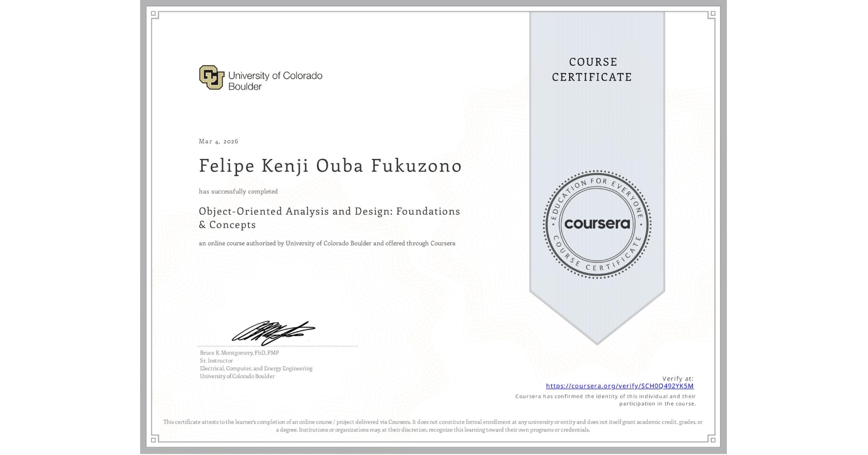Screen dimensions: 868x455
Task: Click 'University of Colorado Boulder' under signature
Action: [x=237, y=376]
